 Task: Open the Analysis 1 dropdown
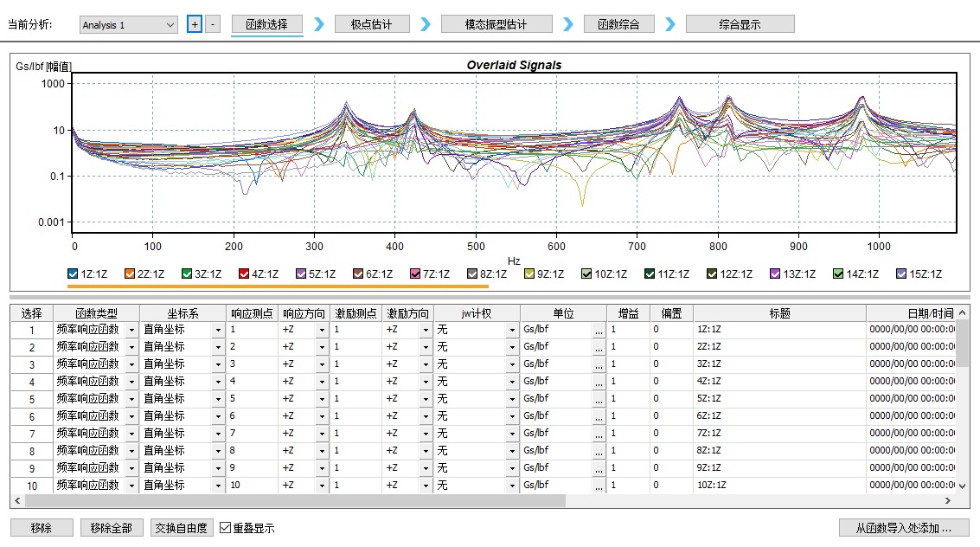129,25
